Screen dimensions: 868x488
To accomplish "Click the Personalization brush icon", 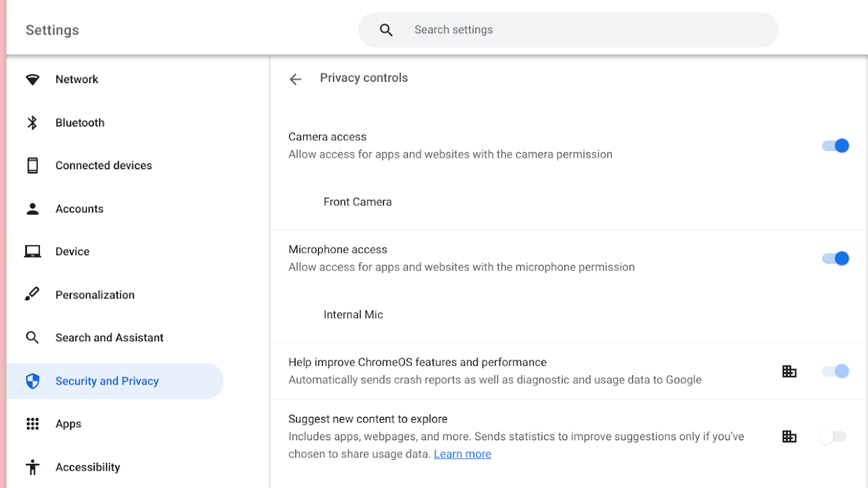I will click(33, 295).
